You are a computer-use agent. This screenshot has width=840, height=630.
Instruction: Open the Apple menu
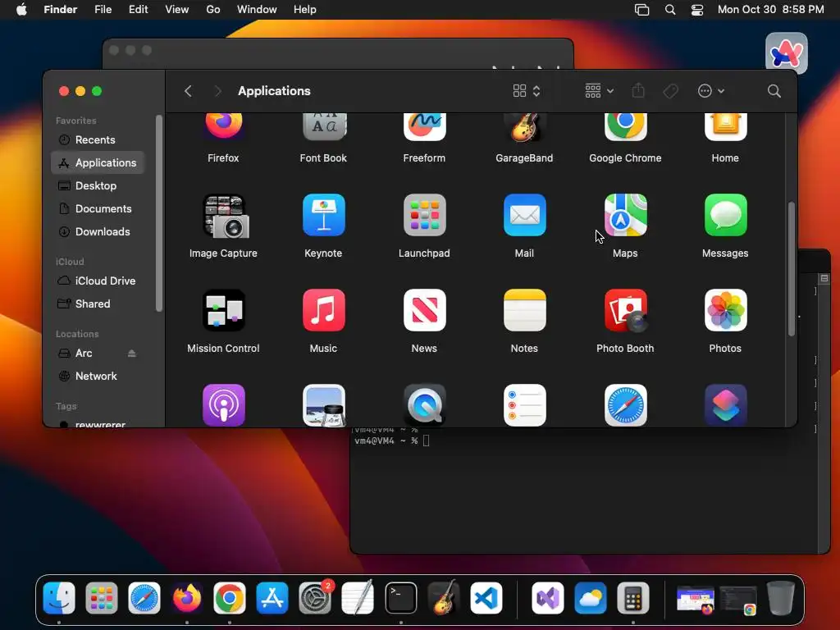click(x=21, y=10)
